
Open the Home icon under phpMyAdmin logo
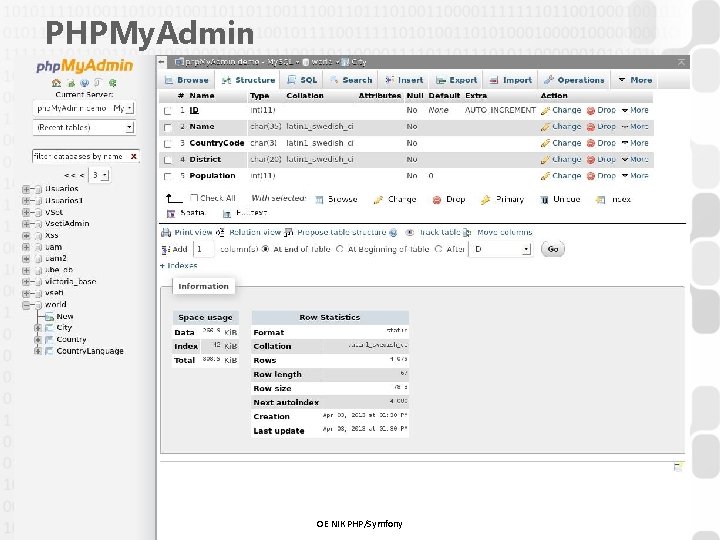(56, 83)
